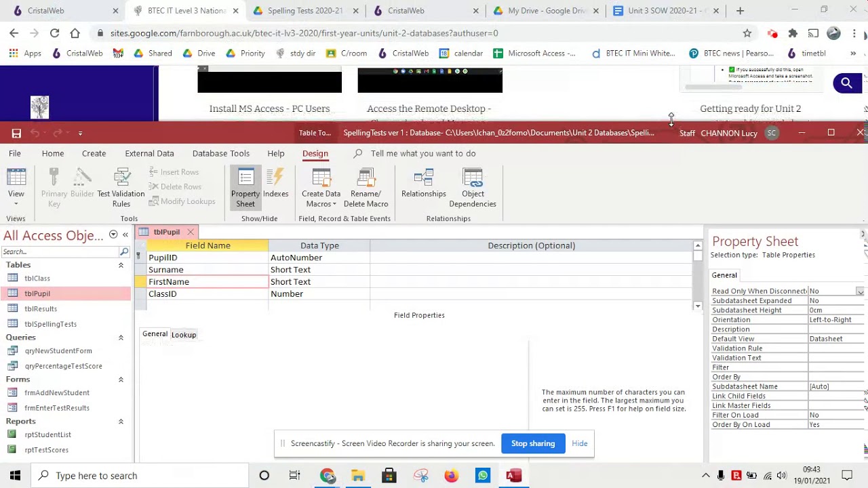Open Create Data Macros dropdown

point(321,188)
